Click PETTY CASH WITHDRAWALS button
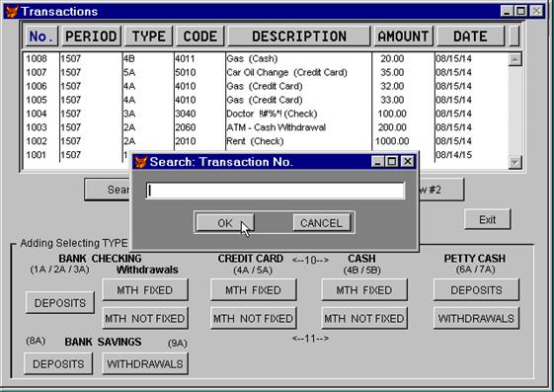Image resolution: width=554 pixels, height=392 pixels. (476, 318)
